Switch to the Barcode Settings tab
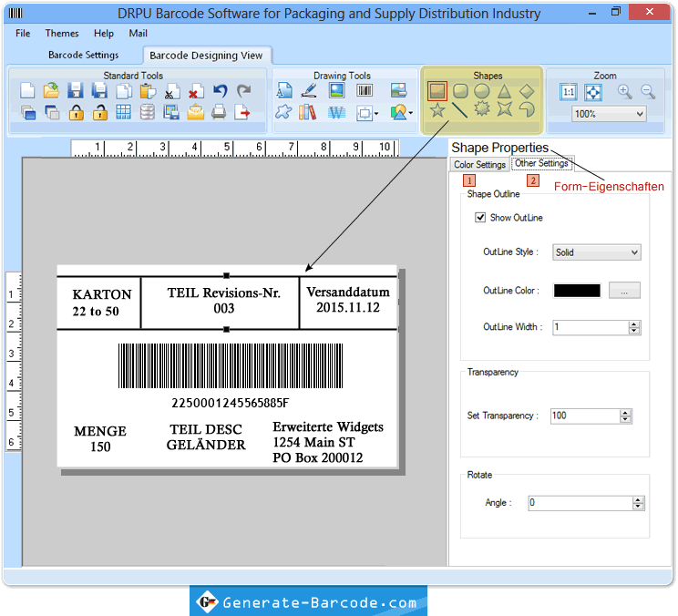The image size is (678, 616). coord(84,55)
